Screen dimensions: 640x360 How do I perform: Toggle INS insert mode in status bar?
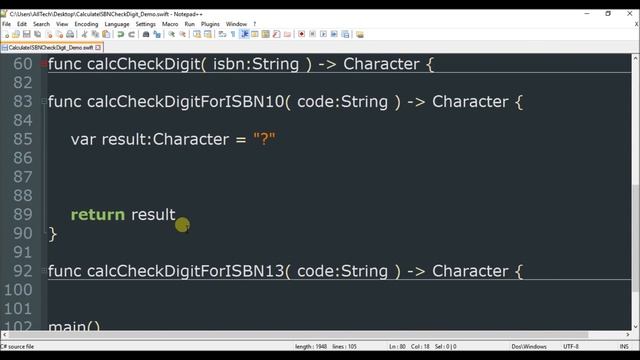pyautogui.click(x=624, y=347)
